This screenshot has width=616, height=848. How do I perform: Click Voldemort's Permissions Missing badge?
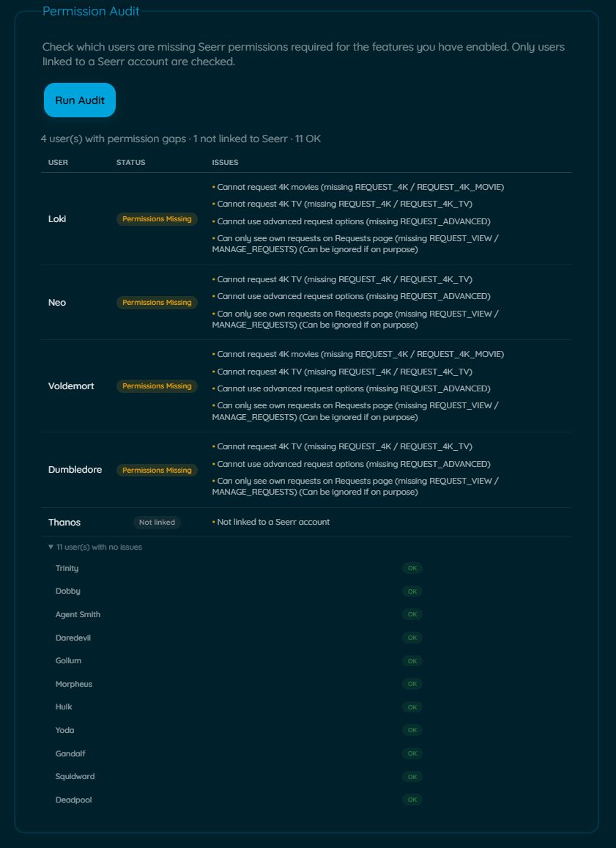[157, 386]
